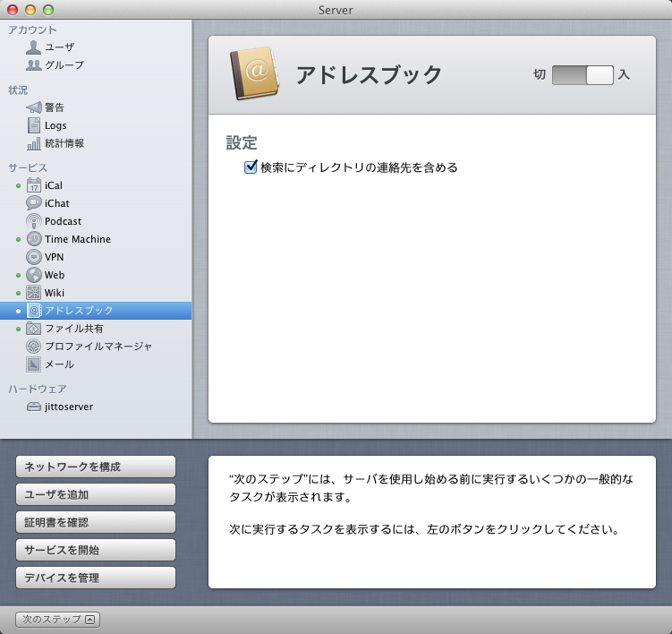
Task: Open the ユーザ (Users) icon in sidebar
Action: pyautogui.click(x=33, y=47)
